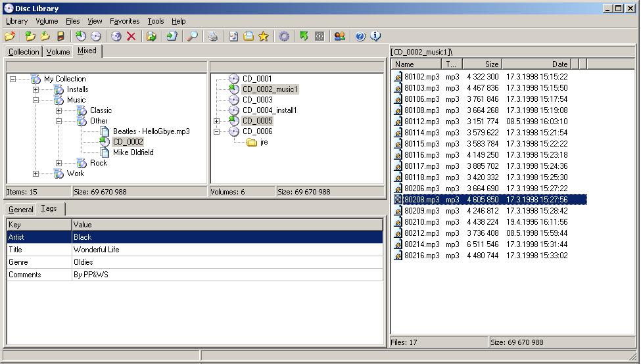Click the new library folder icon
The height and width of the screenshot is (364, 641).
[x=9, y=36]
